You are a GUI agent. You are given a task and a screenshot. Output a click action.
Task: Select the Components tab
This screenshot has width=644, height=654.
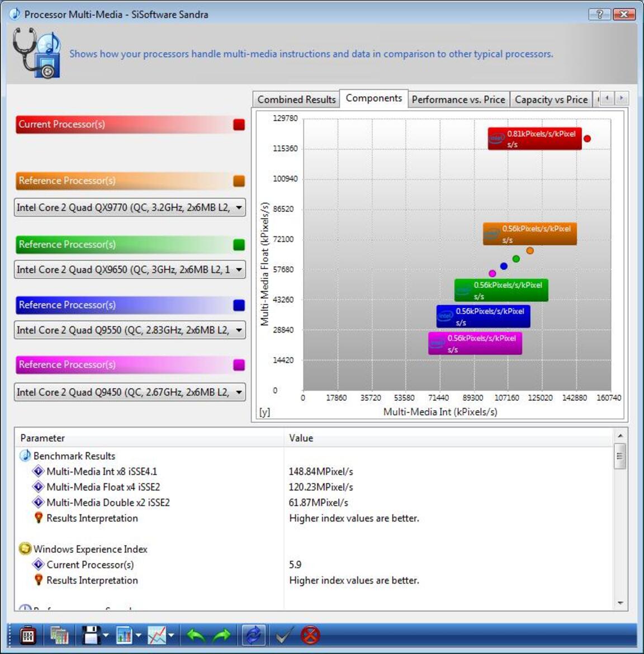(374, 98)
